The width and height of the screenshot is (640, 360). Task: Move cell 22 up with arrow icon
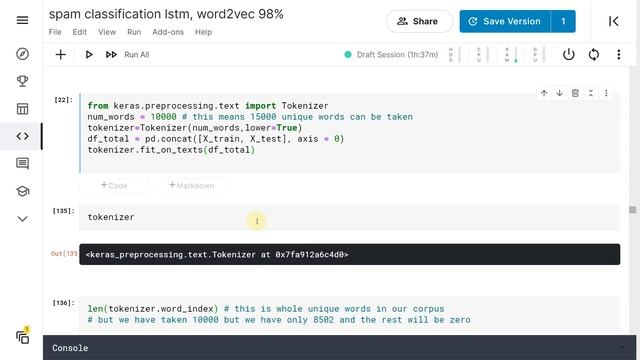[x=544, y=93]
